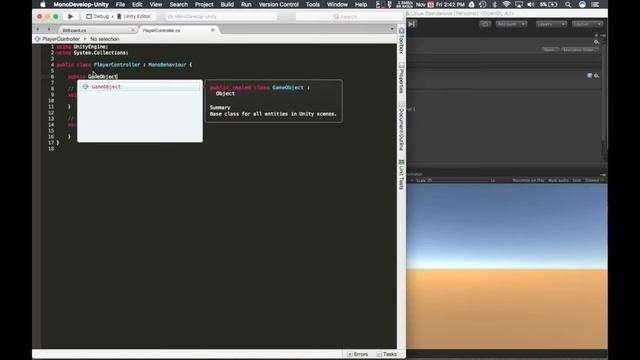Close the Billboard.cs tab

coord(133,30)
